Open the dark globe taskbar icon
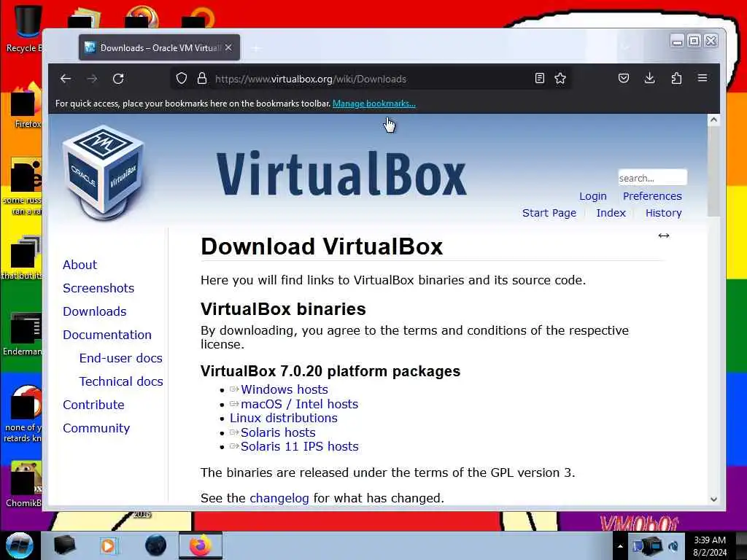The image size is (747, 560). point(155,545)
